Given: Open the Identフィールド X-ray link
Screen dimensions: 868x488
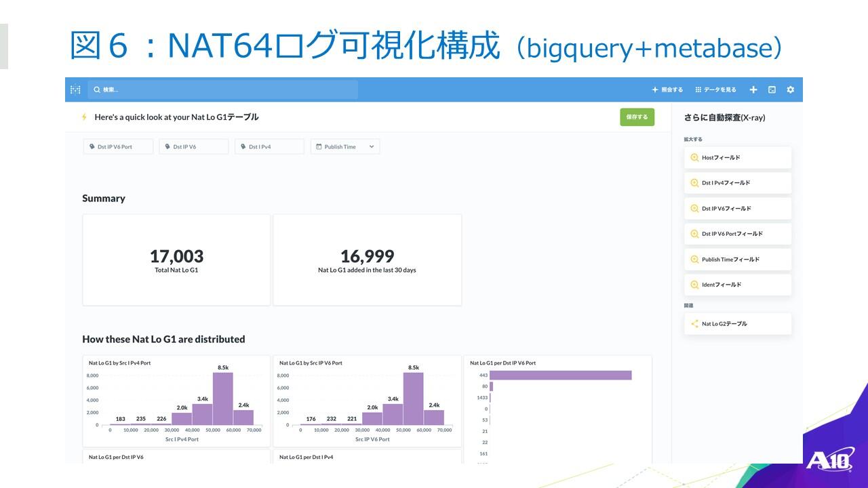Looking at the screenshot, I should [738, 285].
